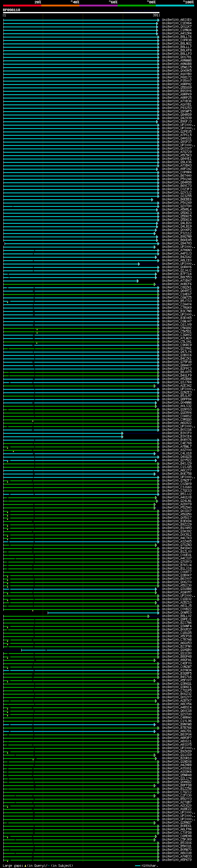The image size is (197, 868).
Task: Select label UniRef100_Q7NZF7
Action: 177,481
